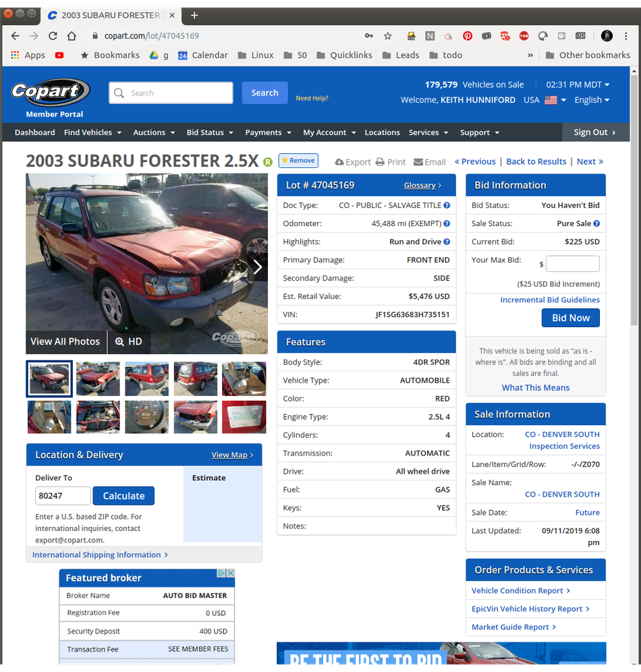Expand the Auctions menu
The image size is (641, 672).
point(154,132)
